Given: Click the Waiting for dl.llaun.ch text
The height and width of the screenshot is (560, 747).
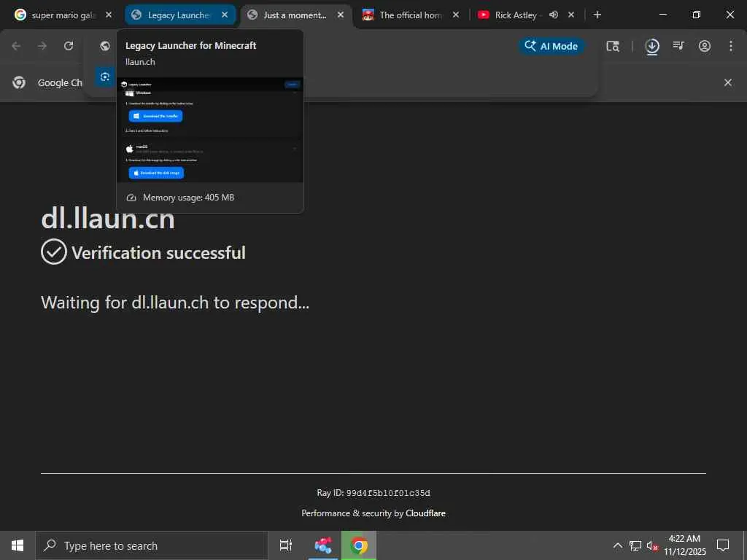Looking at the screenshot, I should [175, 303].
